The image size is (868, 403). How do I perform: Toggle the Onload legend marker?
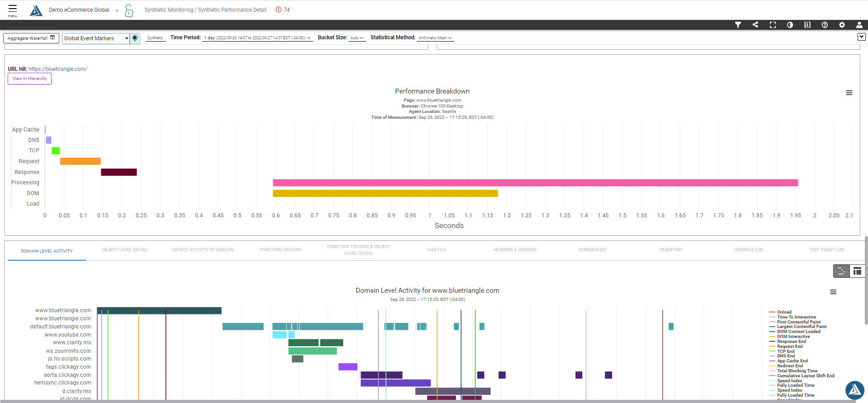tap(780, 312)
